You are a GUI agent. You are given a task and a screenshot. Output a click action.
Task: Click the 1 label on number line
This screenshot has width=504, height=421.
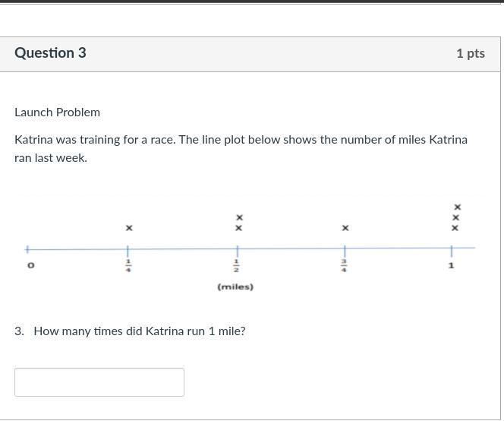pos(451,265)
